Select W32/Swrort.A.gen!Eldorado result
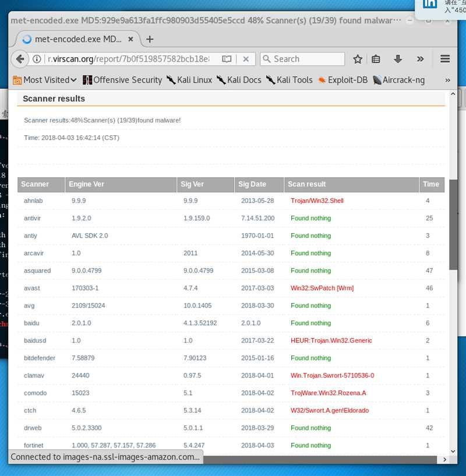 click(330, 410)
